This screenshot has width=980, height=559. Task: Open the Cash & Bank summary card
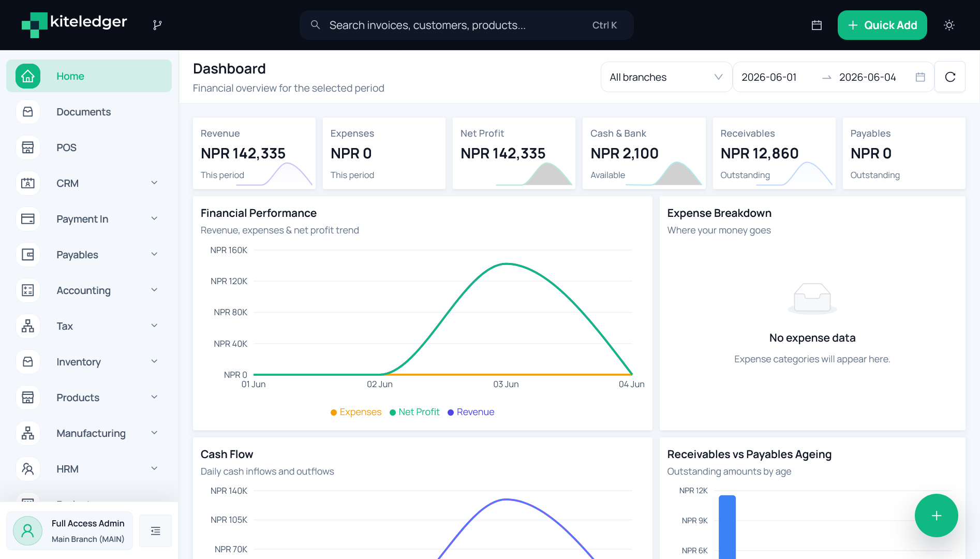[x=644, y=153]
